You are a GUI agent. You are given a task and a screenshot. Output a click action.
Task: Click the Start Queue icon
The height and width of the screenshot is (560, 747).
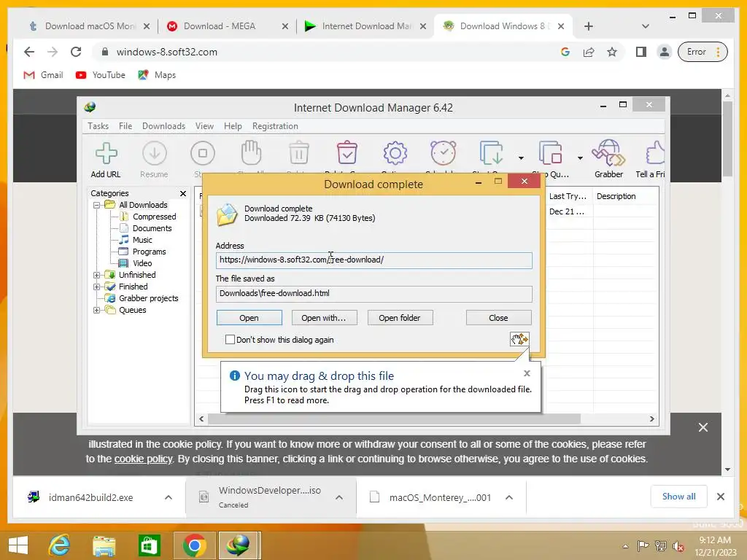[x=491, y=153]
